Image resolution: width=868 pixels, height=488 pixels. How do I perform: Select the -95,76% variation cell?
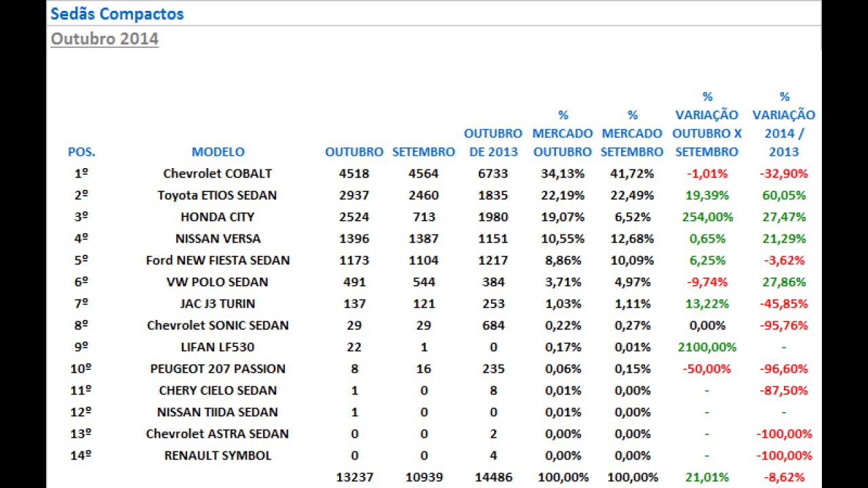tap(784, 325)
